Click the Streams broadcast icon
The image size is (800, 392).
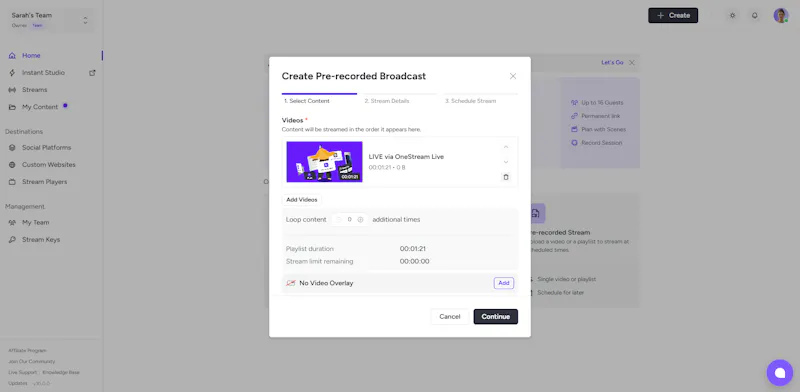(x=12, y=90)
